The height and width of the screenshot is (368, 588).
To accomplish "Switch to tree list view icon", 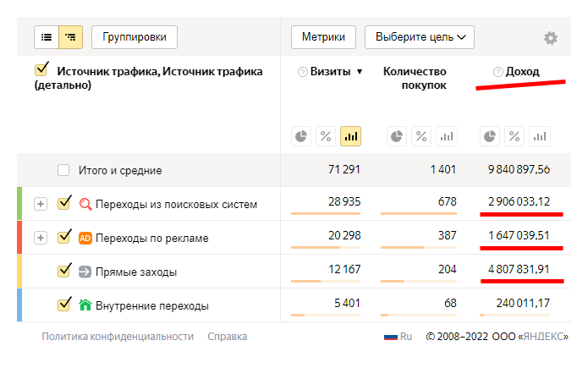I will tap(70, 37).
